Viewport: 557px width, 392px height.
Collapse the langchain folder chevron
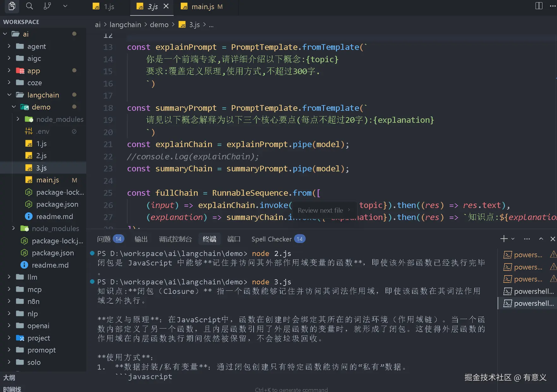point(9,95)
